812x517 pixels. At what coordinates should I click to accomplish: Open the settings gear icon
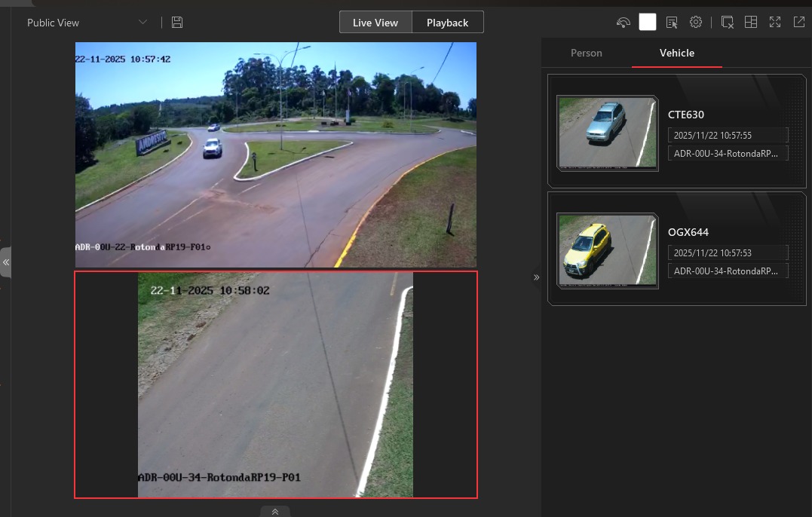click(696, 23)
